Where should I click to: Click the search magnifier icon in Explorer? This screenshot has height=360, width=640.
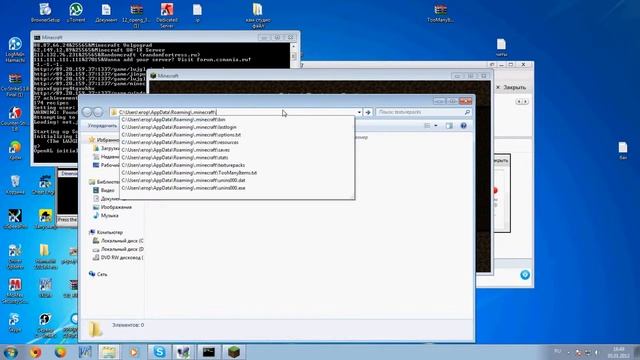click(x=467, y=112)
